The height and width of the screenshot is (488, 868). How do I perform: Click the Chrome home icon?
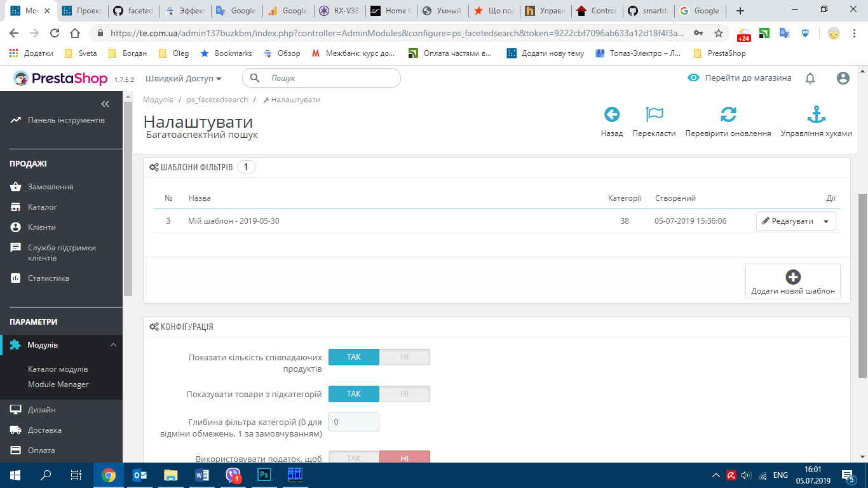[75, 33]
